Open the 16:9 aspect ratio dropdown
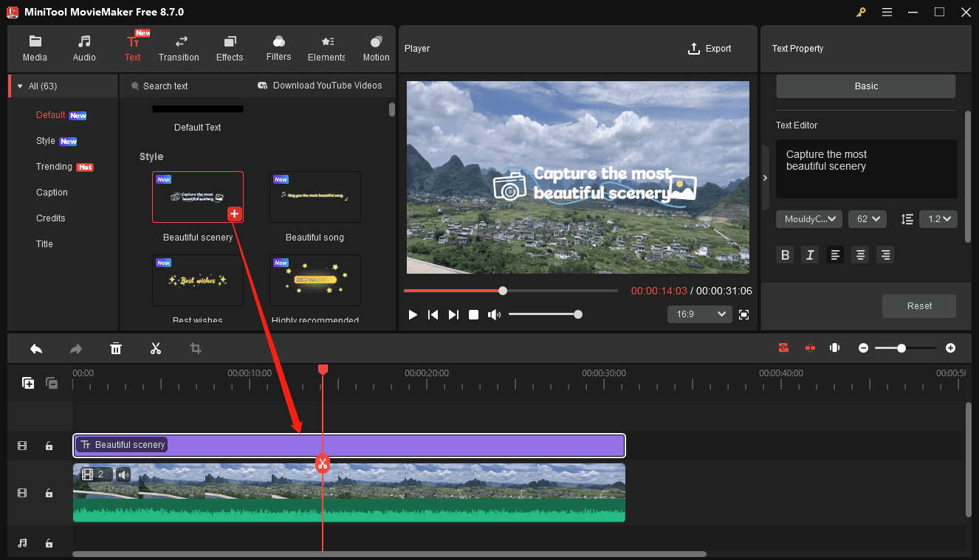979x560 pixels. pyautogui.click(x=699, y=314)
